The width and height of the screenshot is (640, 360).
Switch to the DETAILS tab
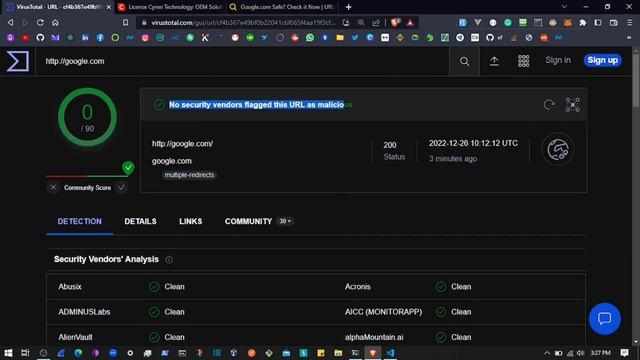(140, 222)
